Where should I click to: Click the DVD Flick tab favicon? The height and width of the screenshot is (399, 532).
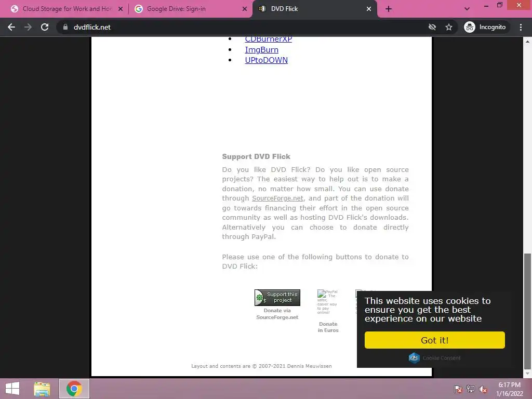262,9
